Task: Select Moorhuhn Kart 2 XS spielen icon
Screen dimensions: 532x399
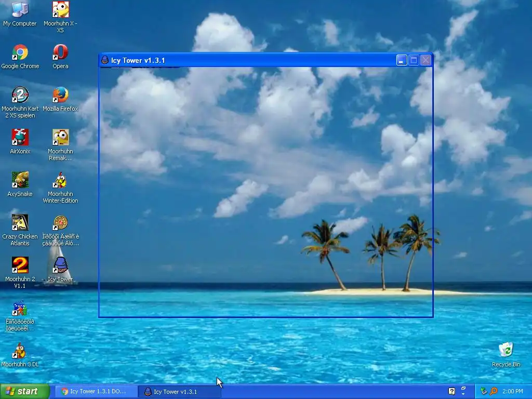Action: click(x=20, y=102)
